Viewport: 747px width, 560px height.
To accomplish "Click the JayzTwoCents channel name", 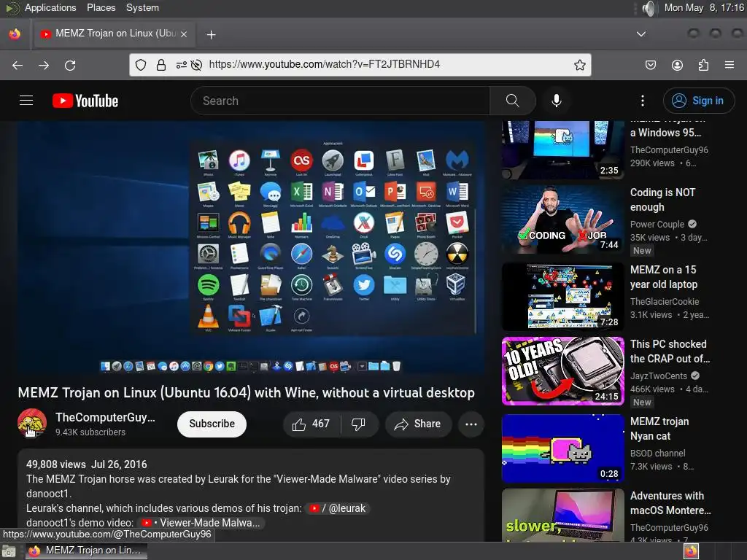I will 659,376.
